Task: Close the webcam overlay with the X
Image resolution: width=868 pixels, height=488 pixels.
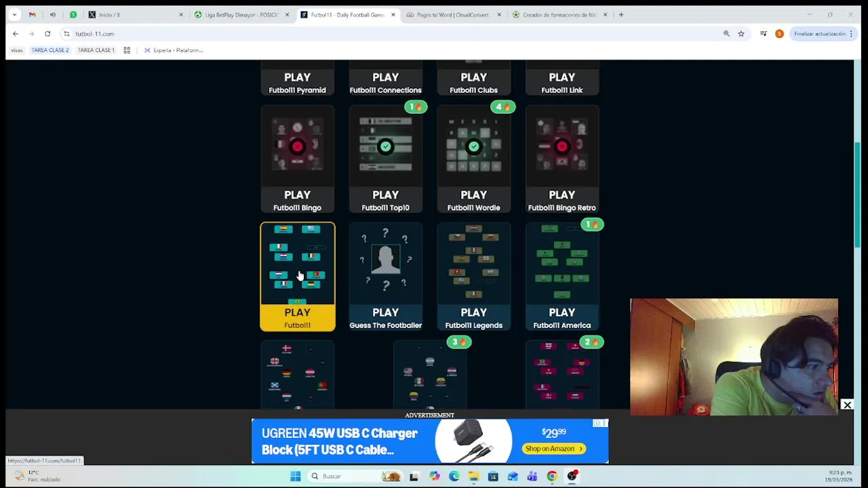Action: pos(847,405)
